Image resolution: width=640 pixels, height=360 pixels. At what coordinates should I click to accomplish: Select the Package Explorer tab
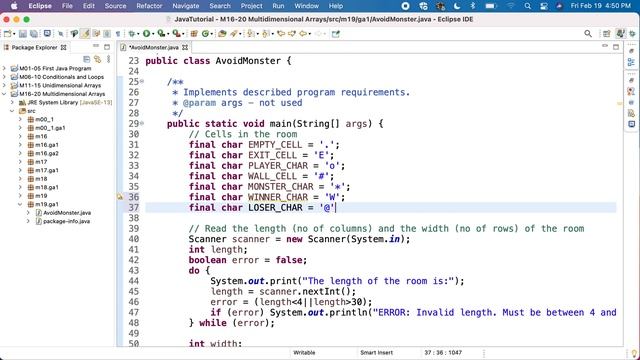pyautogui.click(x=34, y=47)
